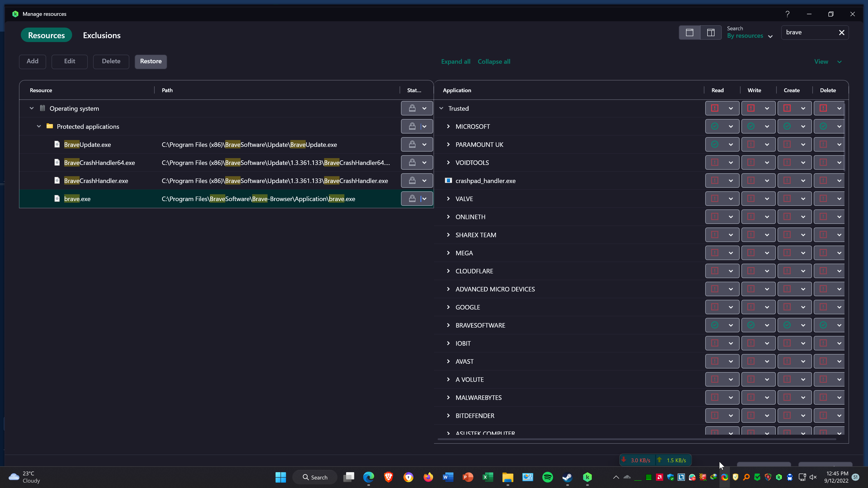
Task: Expand the BRAVESOFTWARE application group
Action: (448, 325)
